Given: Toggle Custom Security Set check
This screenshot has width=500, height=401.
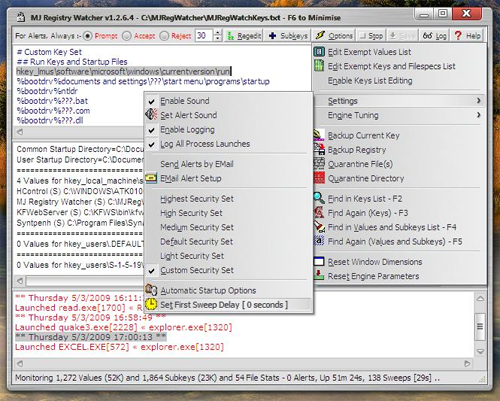Looking at the screenshot, I should [x=228, y=270].
